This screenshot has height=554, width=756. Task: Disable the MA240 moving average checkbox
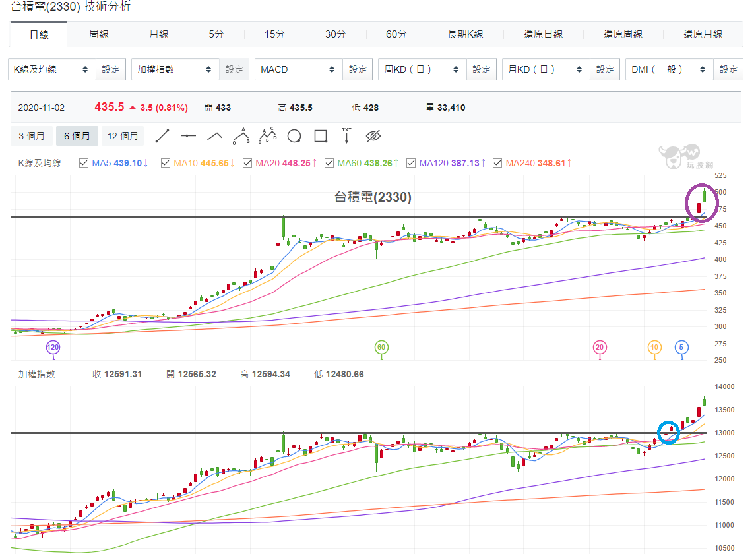coord(497,163)
